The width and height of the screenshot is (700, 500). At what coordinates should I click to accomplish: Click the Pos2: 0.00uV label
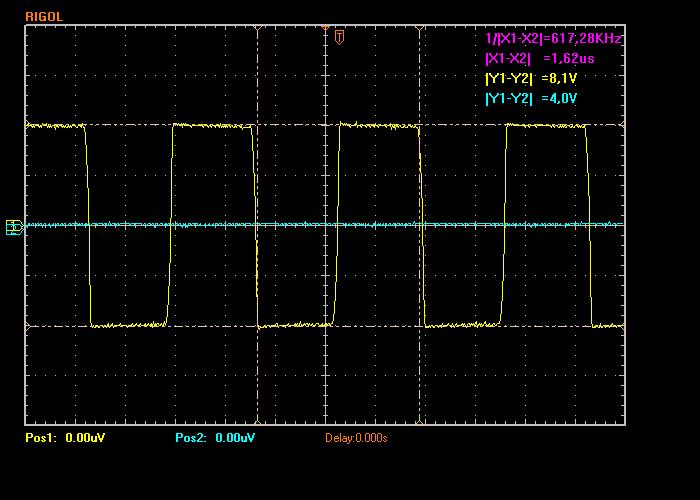click(x=215, y=438)
